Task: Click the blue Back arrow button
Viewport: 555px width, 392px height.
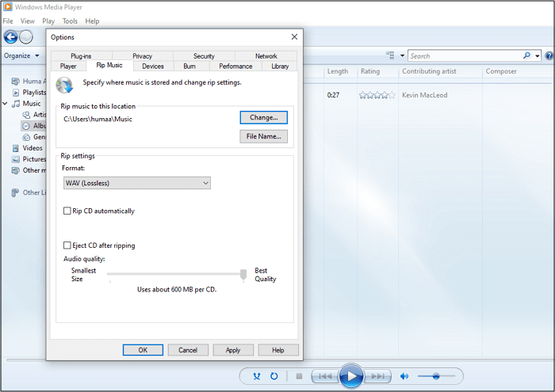Action: click(11, 37)
